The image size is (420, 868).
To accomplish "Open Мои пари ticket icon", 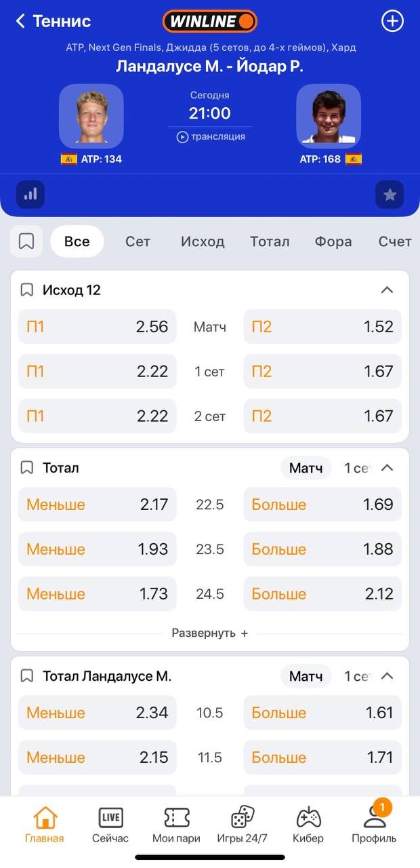I will [176, 824].
